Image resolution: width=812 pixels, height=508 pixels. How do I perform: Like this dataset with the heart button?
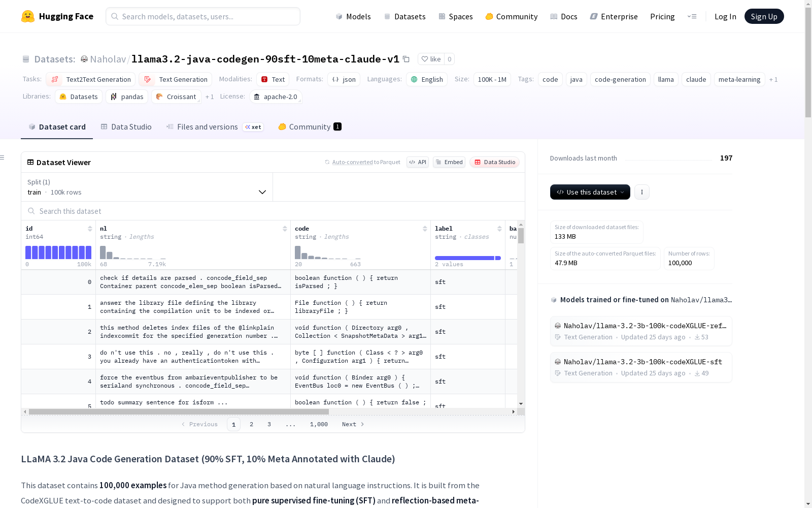point(431,59)
